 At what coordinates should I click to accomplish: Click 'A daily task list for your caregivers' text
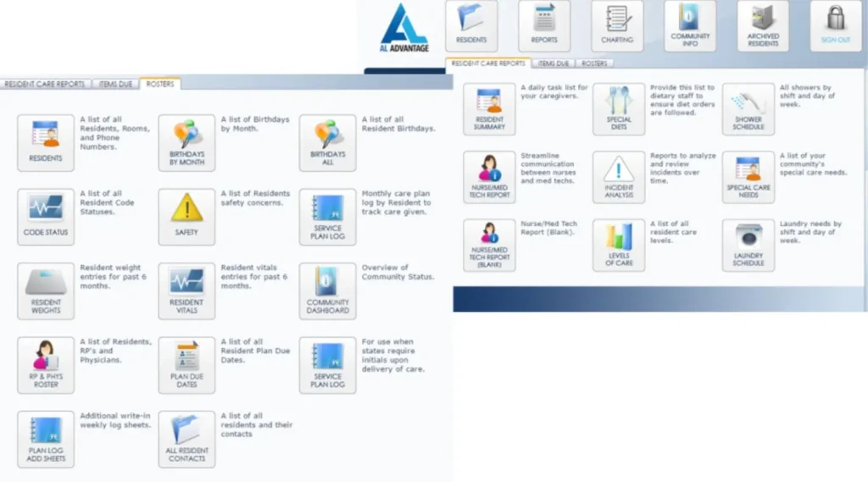(x=554, y=91)
